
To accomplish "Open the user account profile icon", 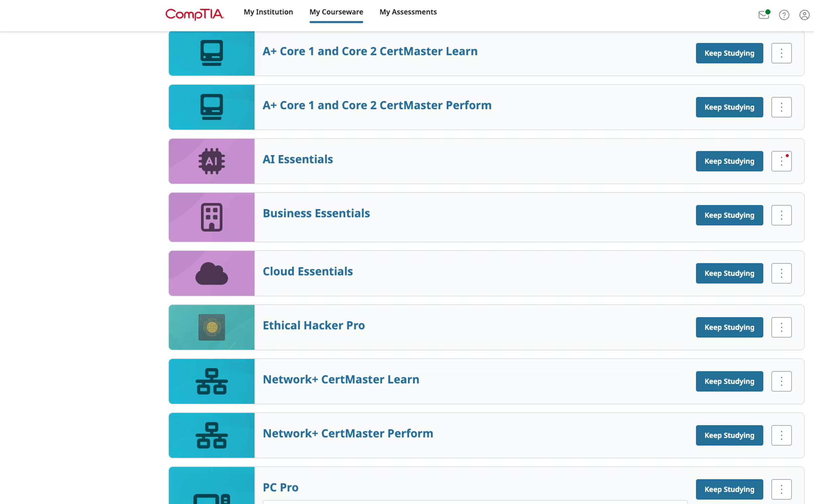I will coord(804,15).
